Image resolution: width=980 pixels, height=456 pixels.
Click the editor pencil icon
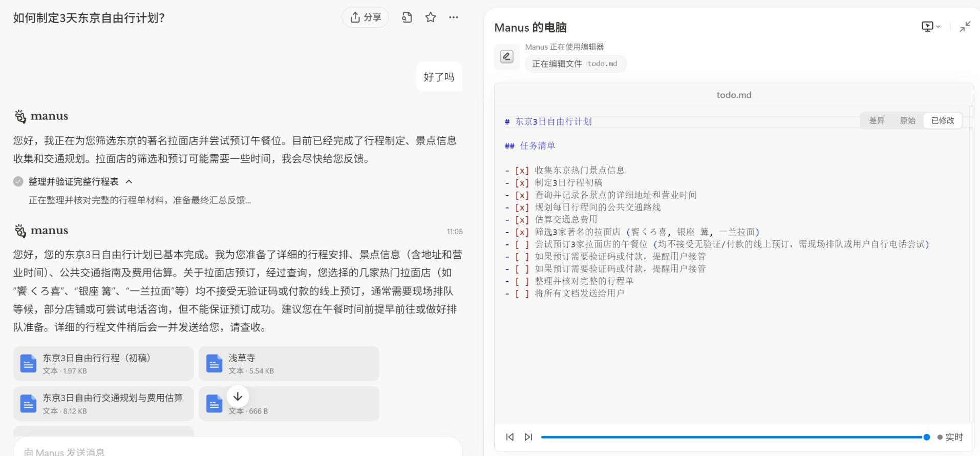click(506, 56)
